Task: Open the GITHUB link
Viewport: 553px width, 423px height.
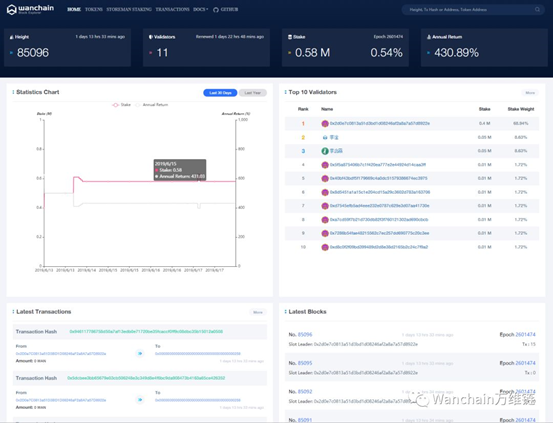Action: (x=229, y=10)
